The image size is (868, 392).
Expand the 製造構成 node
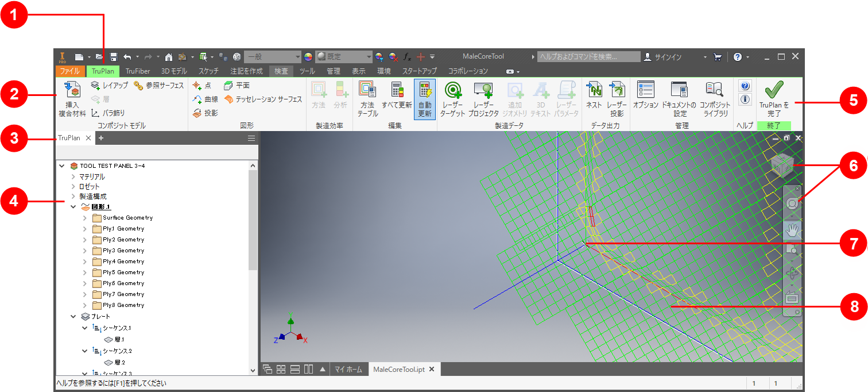point(73,197)
